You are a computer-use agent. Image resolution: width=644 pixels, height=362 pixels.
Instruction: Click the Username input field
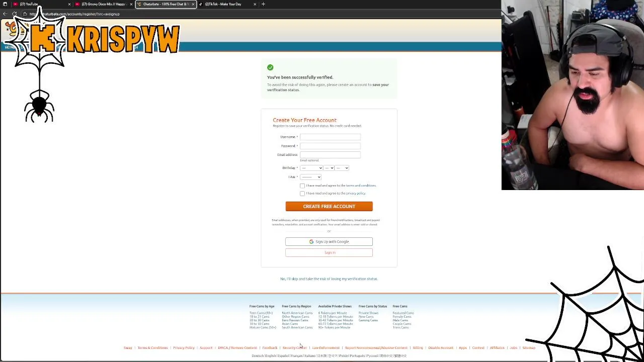tap(330, 137)
